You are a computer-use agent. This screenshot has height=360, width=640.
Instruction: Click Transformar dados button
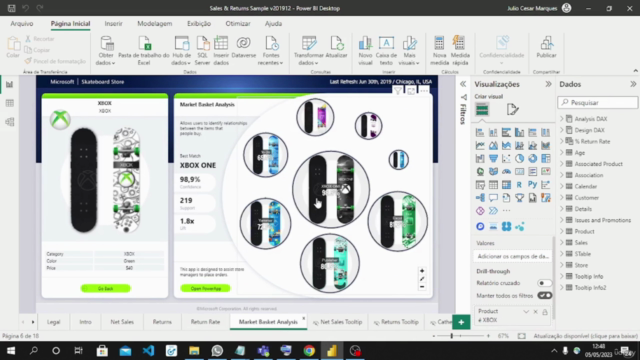pyautogui.click(x=309, y=51)
